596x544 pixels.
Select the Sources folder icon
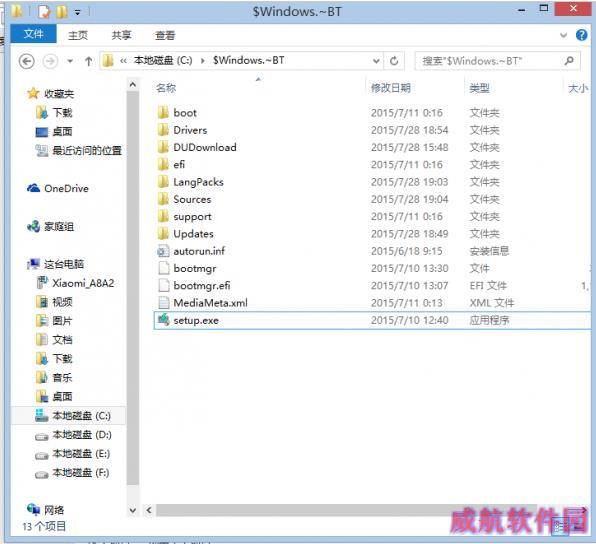(163, 199)
